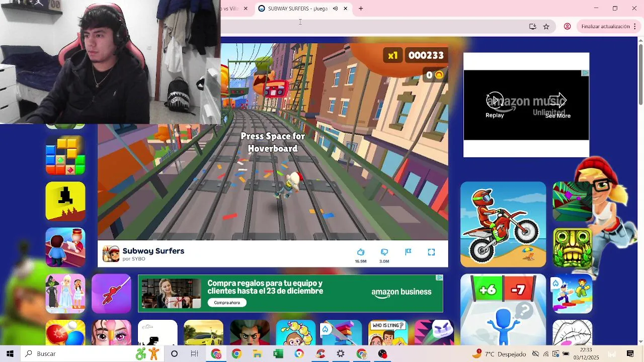Open the AdChoices icon on Amazon Business banner
Viewport: 644px width, 362px height.
pos(439,278)
